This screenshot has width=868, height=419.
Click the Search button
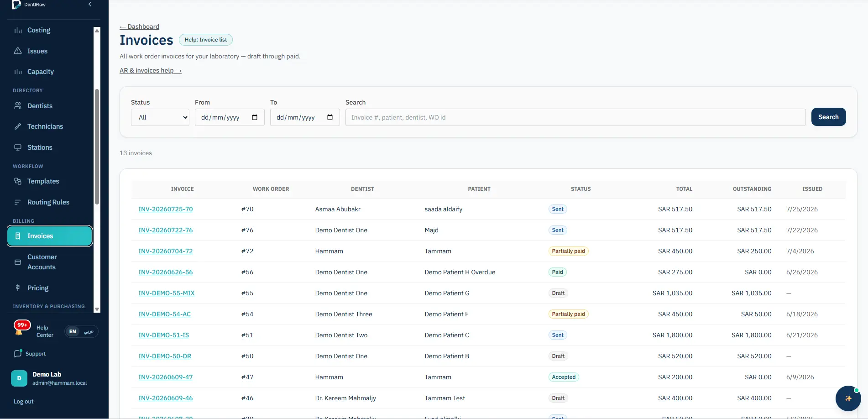point(828,117)
